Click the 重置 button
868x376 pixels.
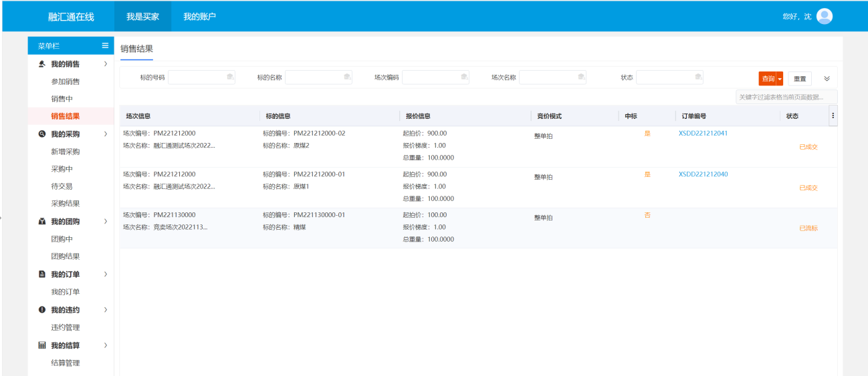(x=800, y=79)
